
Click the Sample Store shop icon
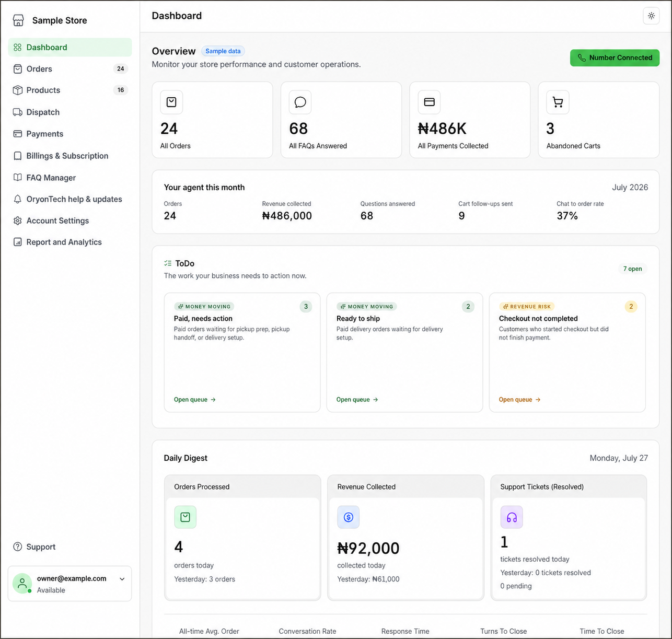tap(18, 20)
